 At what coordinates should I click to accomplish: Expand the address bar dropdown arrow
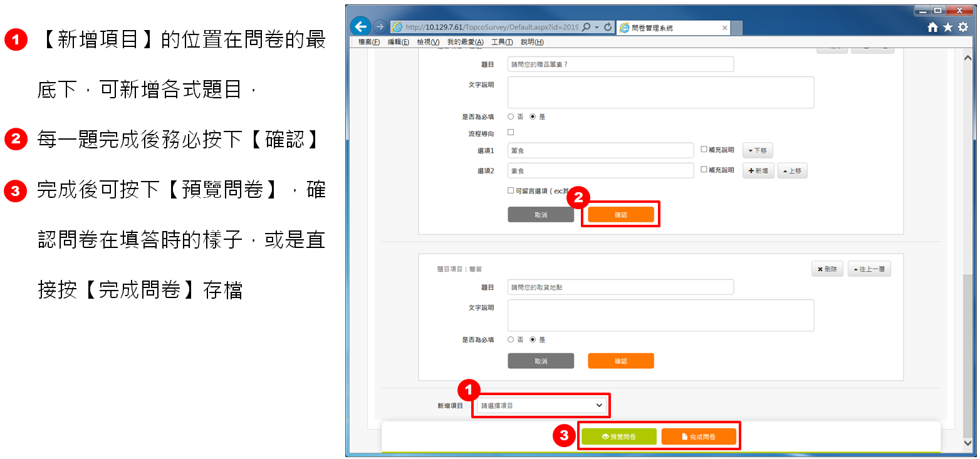[597, 28]
